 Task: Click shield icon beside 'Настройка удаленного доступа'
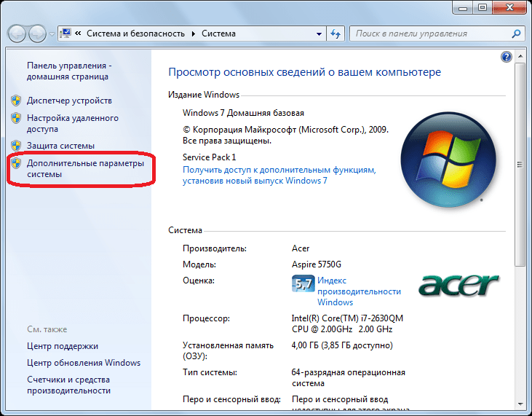click(x=16, y=118)
